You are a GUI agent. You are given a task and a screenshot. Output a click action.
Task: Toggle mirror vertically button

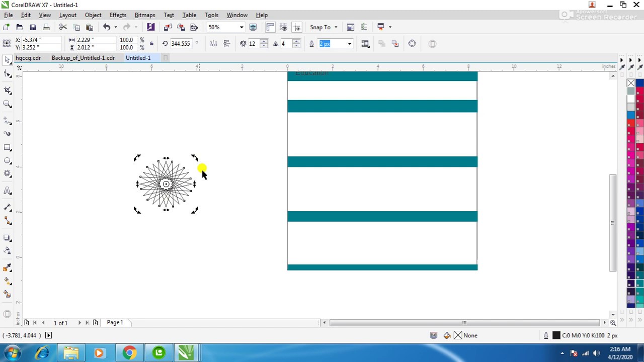pos(226,44)
